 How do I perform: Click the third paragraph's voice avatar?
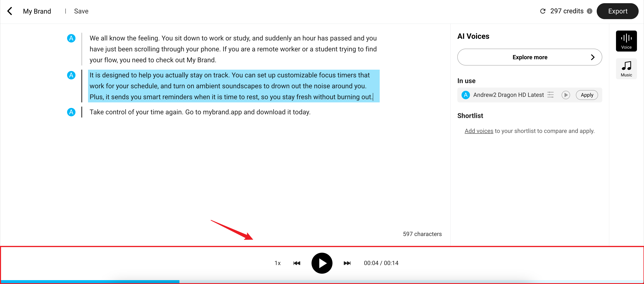[x=71, y=112]
